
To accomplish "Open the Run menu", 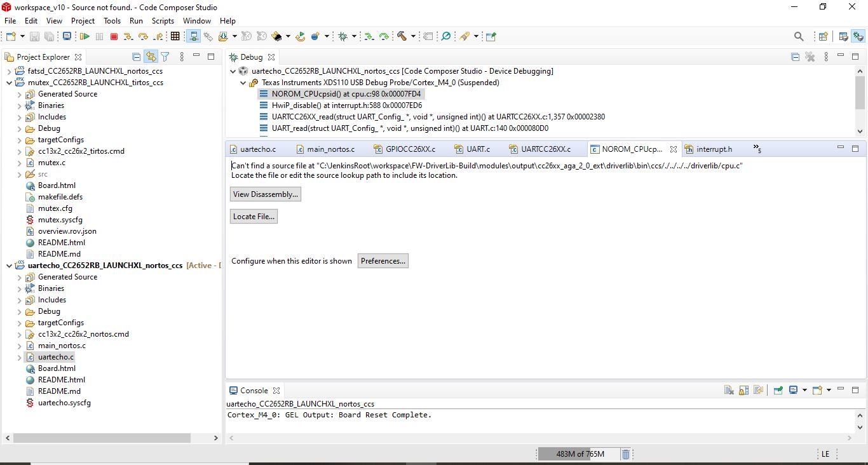I will (x=136, y=21).
